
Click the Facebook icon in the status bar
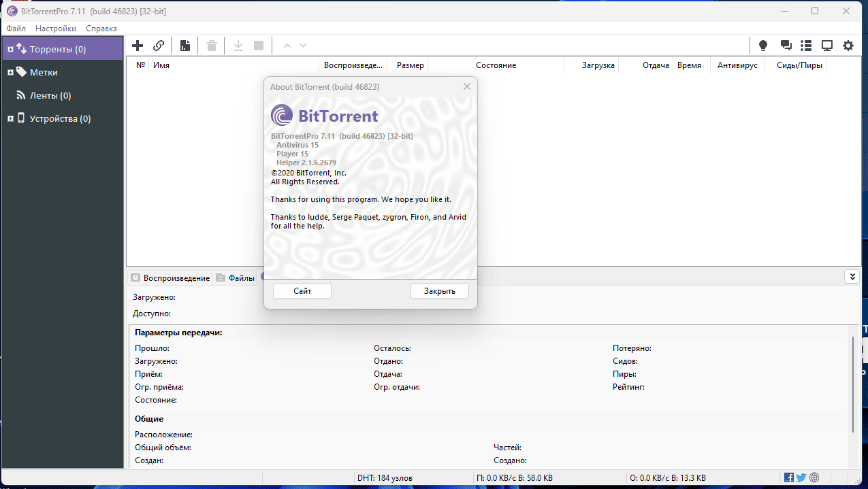tap(789, 477)
